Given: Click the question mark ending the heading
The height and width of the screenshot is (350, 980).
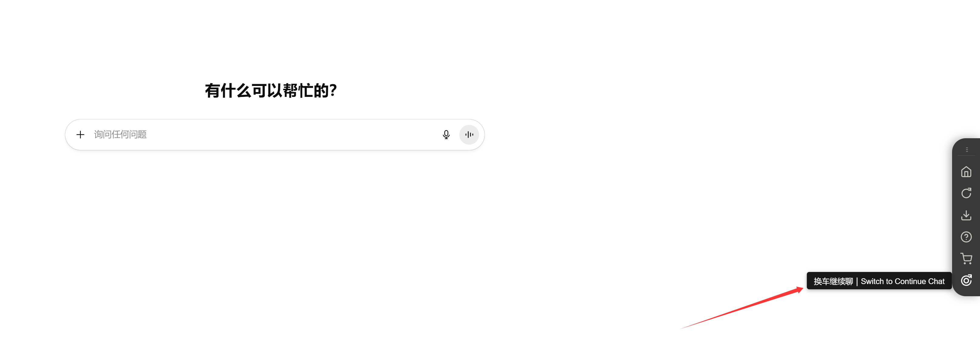Looking at the screenshot, I should 333,91.
